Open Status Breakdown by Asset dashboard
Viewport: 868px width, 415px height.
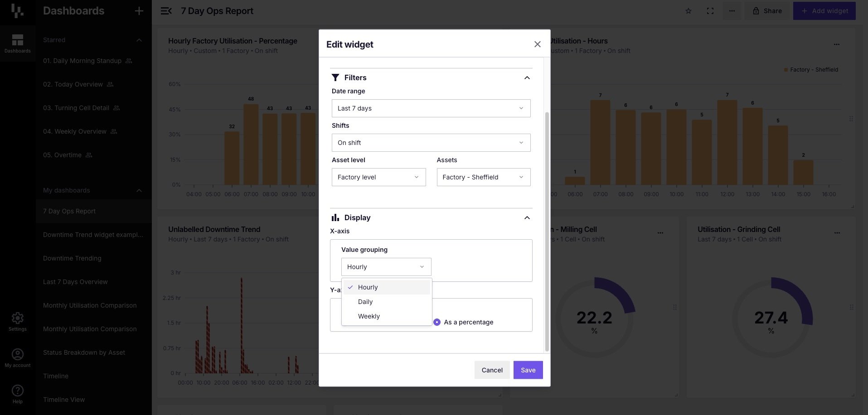click(84, 352)
